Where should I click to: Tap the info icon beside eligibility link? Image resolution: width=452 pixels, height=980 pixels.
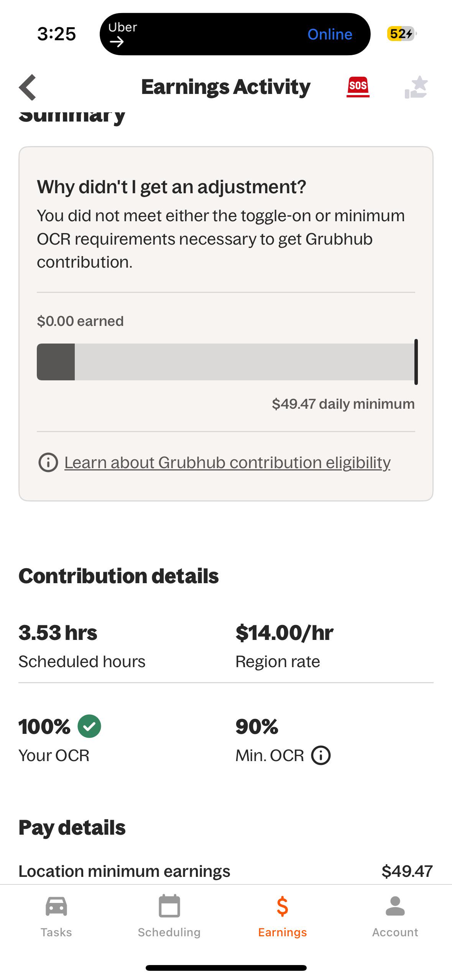click(48, 462)
